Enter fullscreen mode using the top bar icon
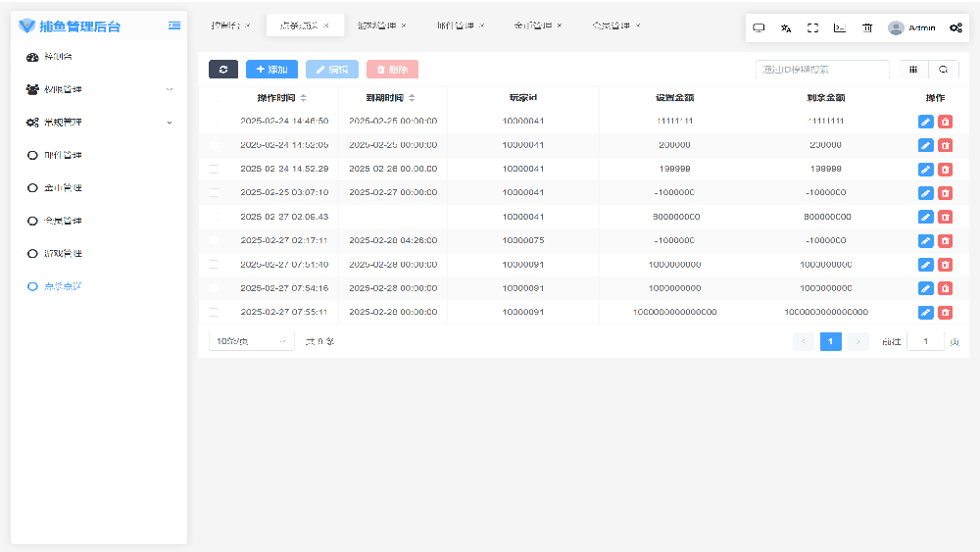Viewport: 980px width, 552px height. (x=812, y=28)
